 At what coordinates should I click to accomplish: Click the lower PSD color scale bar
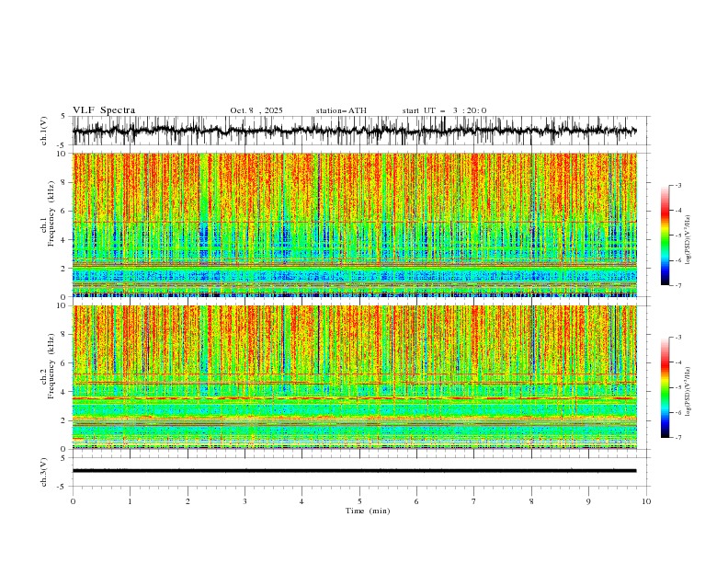click(x=665, y=387)
